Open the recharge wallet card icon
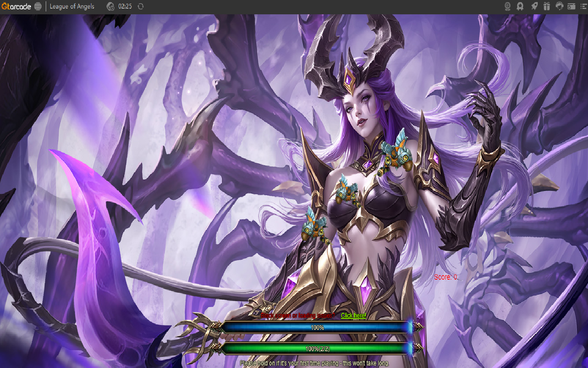This screenshot has width=588, height=368. point(572,7)
